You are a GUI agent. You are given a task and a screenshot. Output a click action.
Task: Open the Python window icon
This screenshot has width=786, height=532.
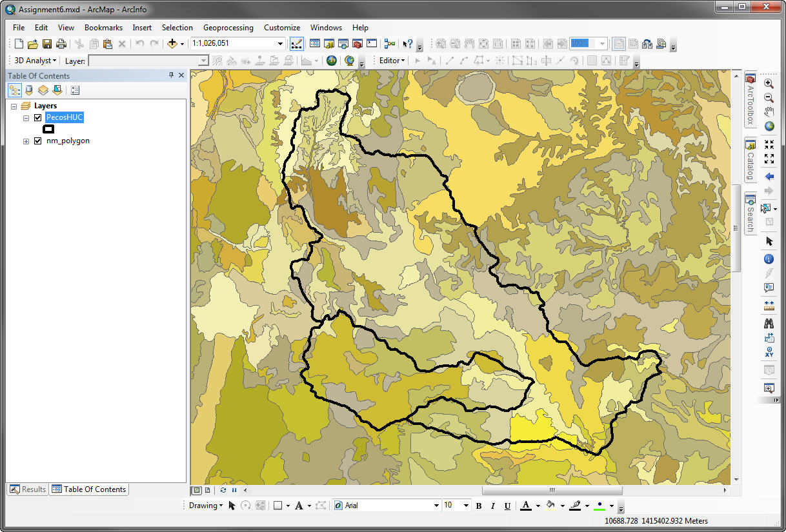point(372,44)
